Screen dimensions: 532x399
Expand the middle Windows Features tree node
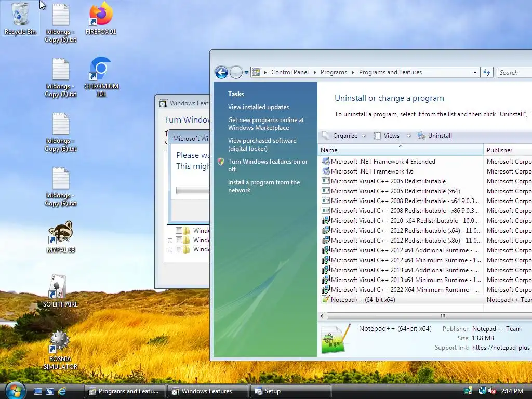170,241
